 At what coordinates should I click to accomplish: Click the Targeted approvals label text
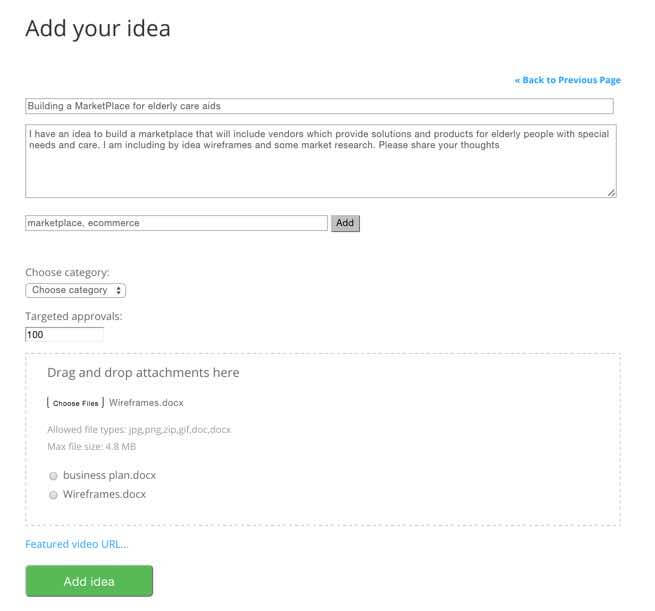coord(73,316)
